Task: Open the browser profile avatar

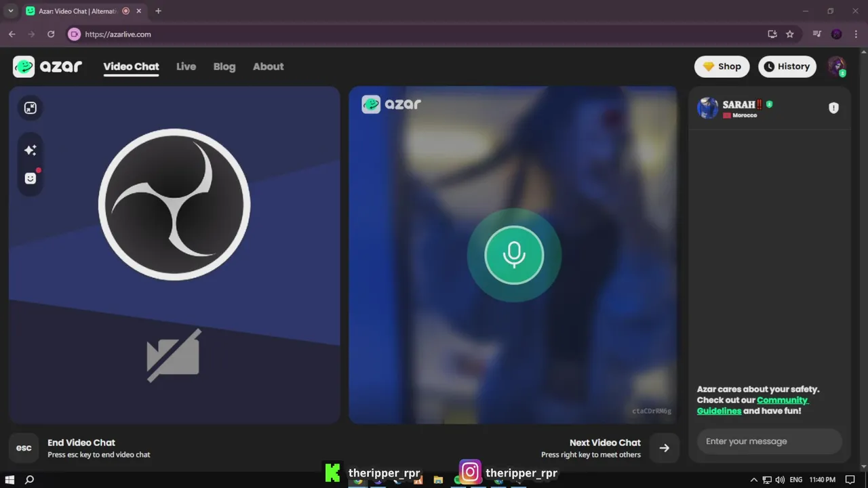Action: (x=837, y=34)
